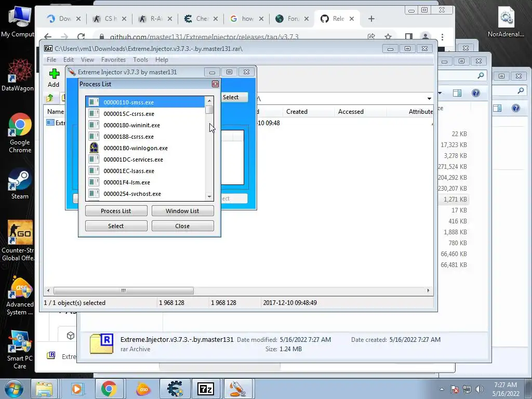Bookmark this page with the star icon
The height and width of the screenshot is (399, 532).
388,36
